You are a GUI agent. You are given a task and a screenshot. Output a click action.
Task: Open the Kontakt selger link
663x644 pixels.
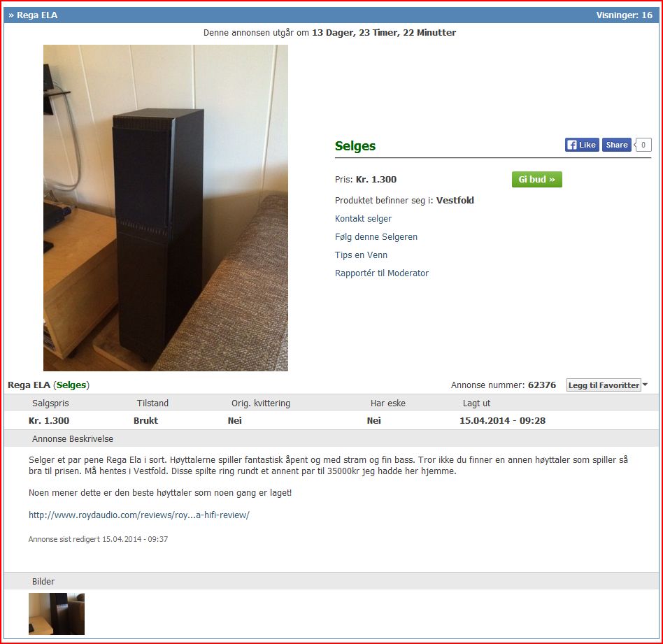coord(363,219)
